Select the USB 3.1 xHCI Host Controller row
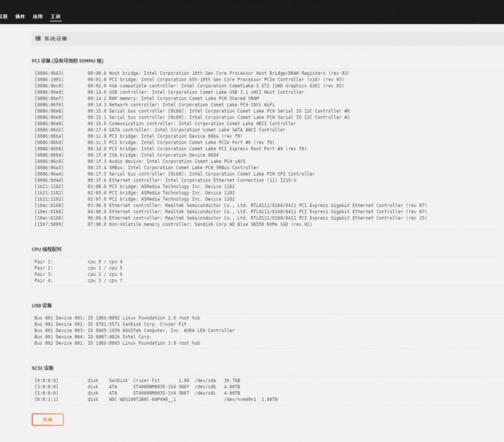Image resolution: width=504 pixels, height=442 pixels. pos(169,92)
